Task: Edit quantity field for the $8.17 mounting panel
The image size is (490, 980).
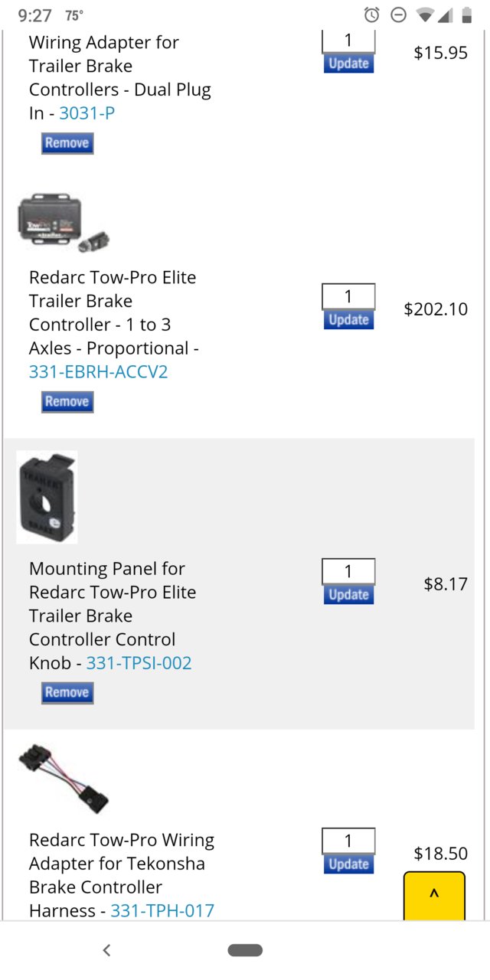Action: [348, 571]
